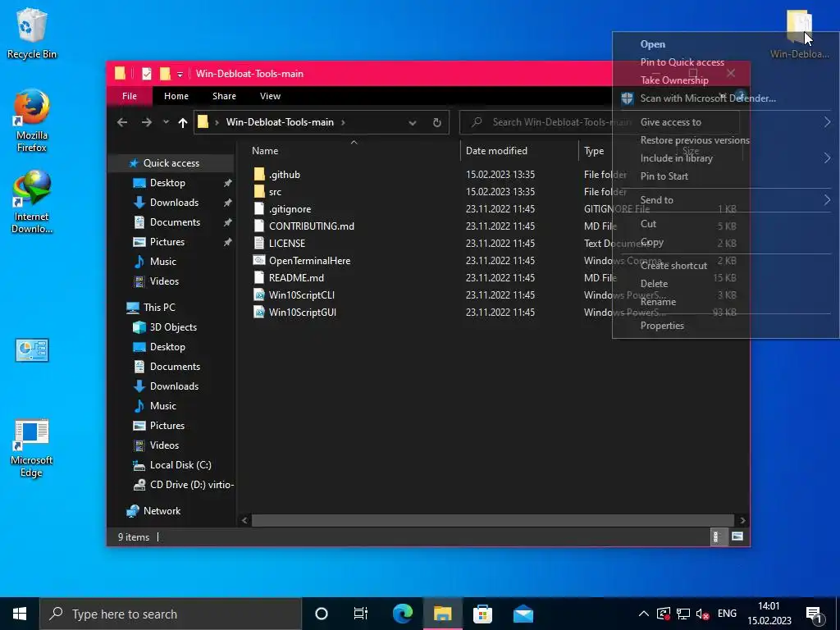Choose Pin to Quick access menu entry

(x=725, y=62)
